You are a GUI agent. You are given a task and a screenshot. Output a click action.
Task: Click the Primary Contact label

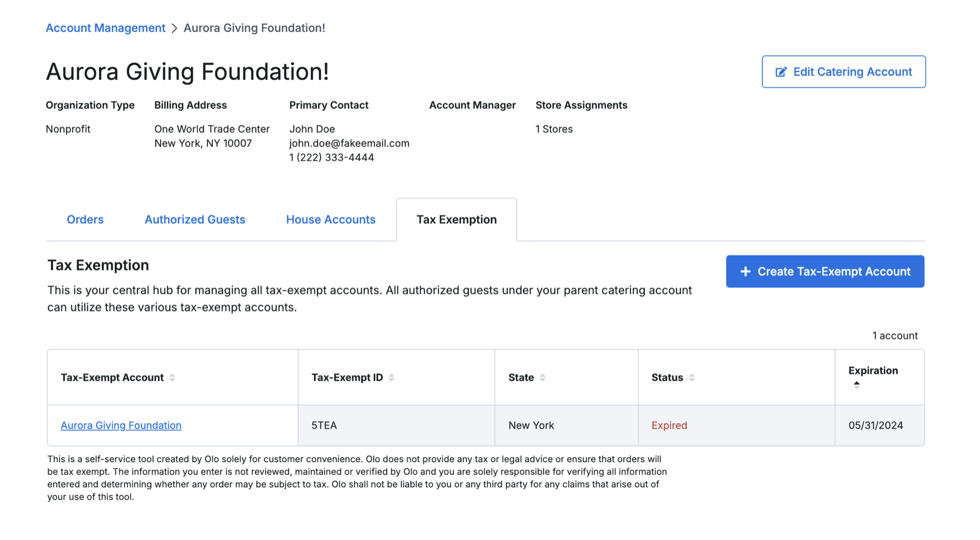(x=329, y=105)
